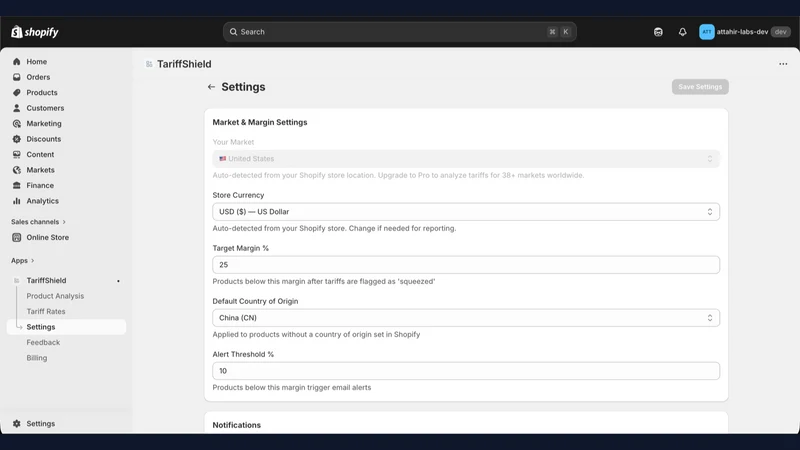This screenshot has height=450, width=800.
Task: Click the Marketing target icon
Action: (x=17, y=123)
